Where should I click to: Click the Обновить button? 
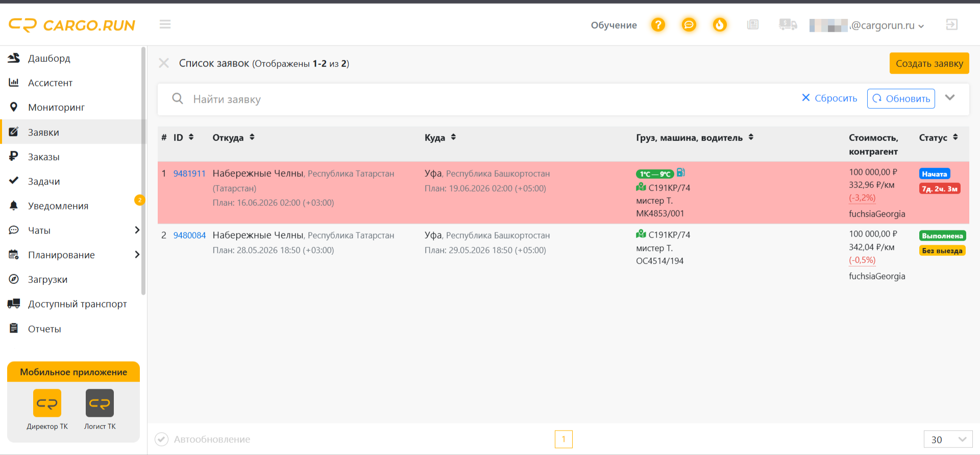[901, 99]
